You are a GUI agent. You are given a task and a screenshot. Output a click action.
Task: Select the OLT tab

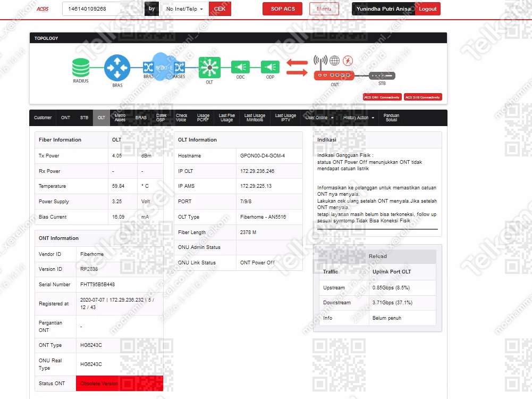pyautogui.click(x=102, y=118)
